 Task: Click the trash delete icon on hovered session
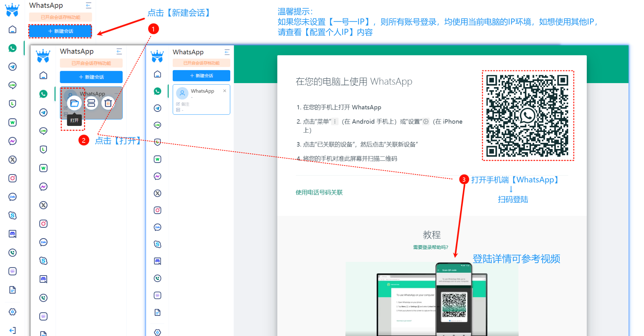point(108,103)
